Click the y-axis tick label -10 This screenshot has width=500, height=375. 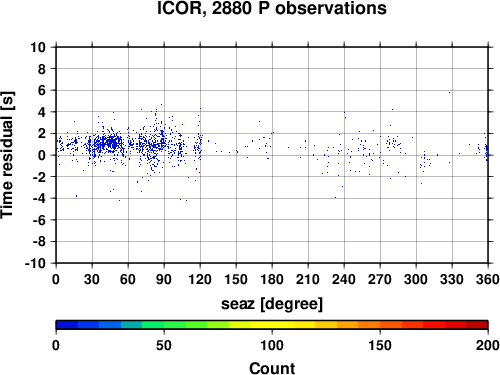click(35, 263)
